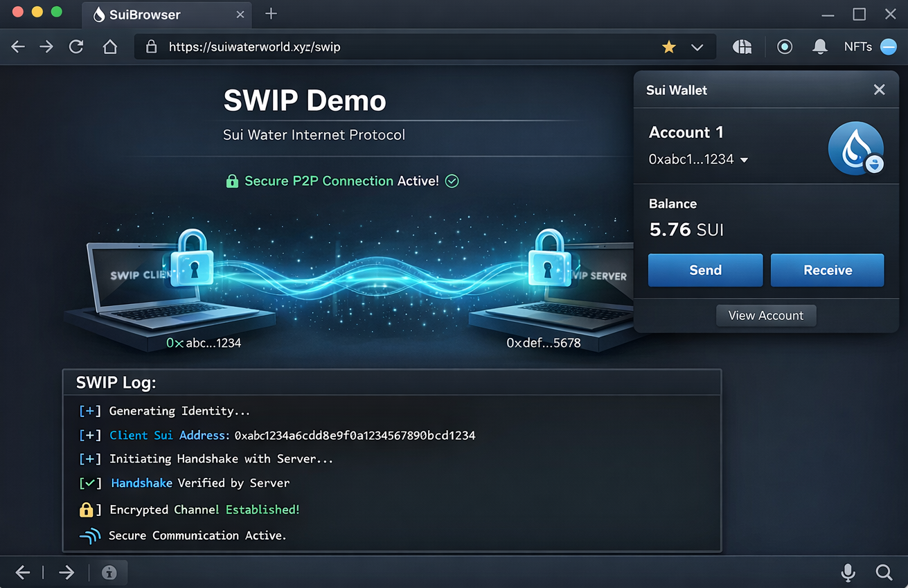908x588 pixels.
Task: Click the info icon in bottom bar
Action: (x=109, y=573)
